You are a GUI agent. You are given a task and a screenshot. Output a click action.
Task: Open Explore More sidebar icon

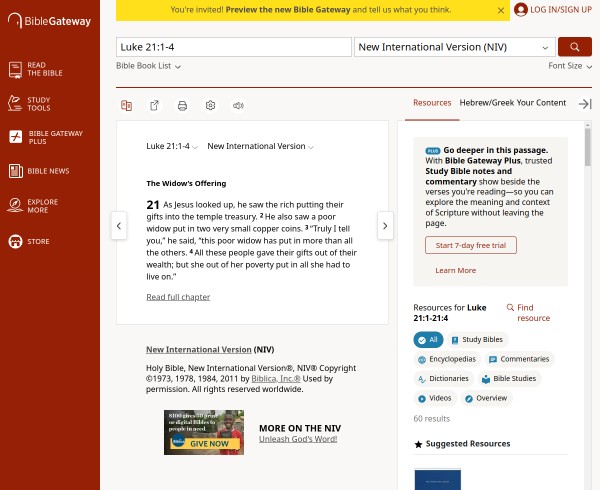click(15, 205)
